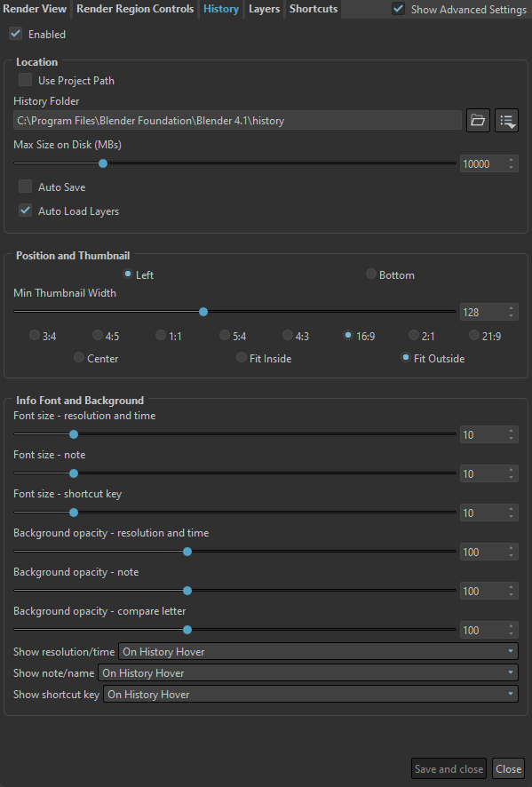This screenshot has height=787, width=532.
Task: Expand the Show note/name dropdown
Action: click(308, 672)
